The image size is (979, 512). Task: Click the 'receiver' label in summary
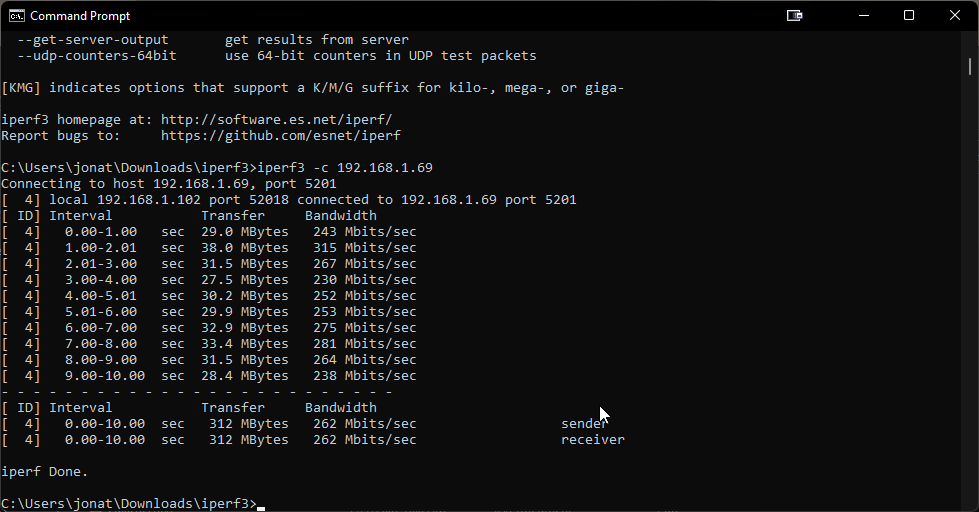pos(593,440)
